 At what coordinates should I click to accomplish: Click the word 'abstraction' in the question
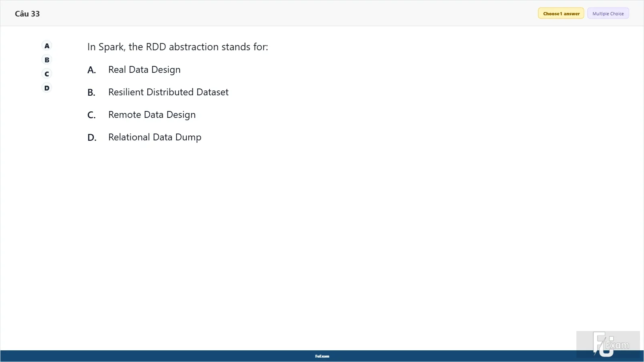194,47
